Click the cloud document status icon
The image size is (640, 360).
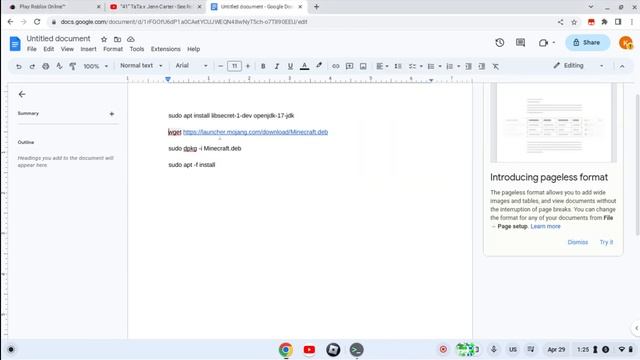coord(131,39)
